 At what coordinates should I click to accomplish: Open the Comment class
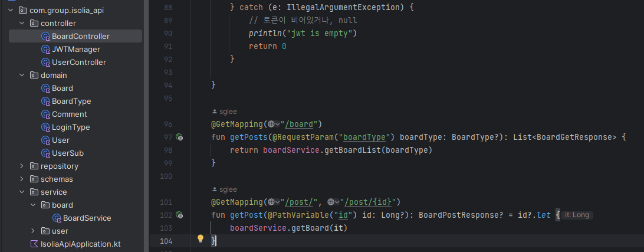(70, 114)
